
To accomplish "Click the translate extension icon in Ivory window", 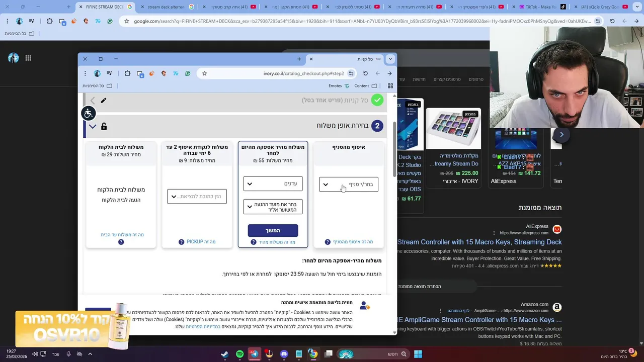I will pos(176,73).
